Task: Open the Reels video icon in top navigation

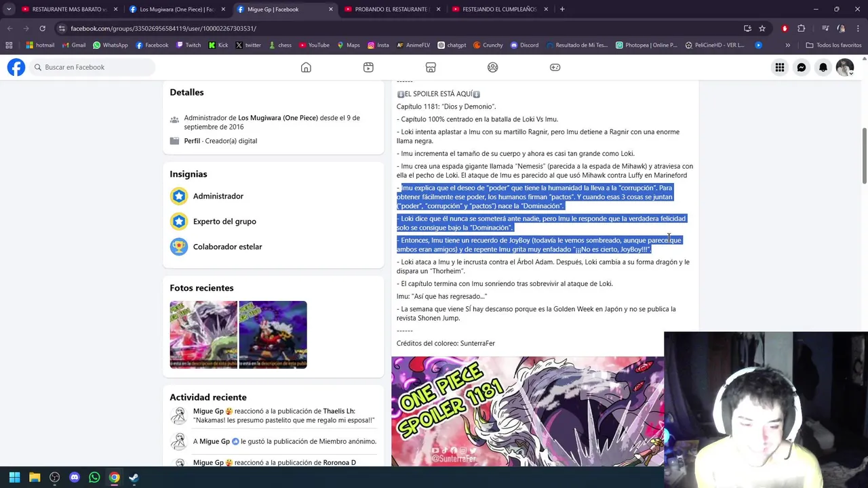Action: 368,67
